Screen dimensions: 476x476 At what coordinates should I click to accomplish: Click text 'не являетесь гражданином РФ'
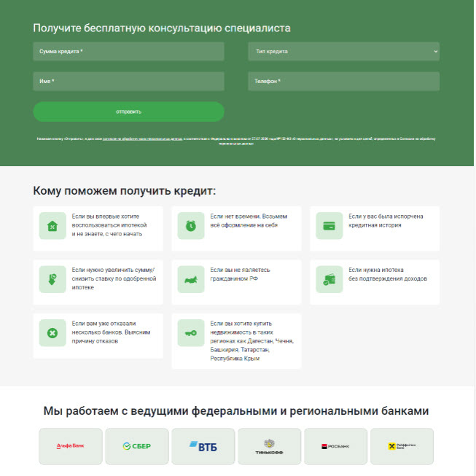pyautogui.click(x=240, y=274)
